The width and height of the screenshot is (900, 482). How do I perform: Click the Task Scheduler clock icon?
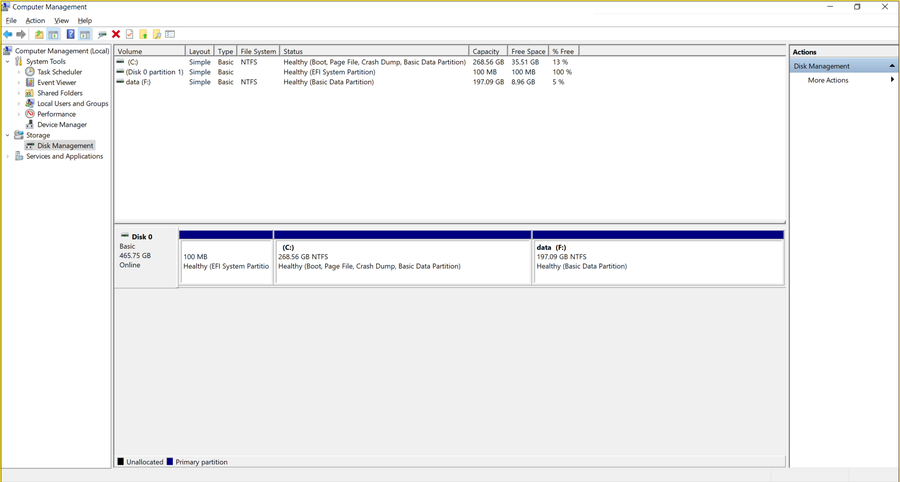click(30, 72)
